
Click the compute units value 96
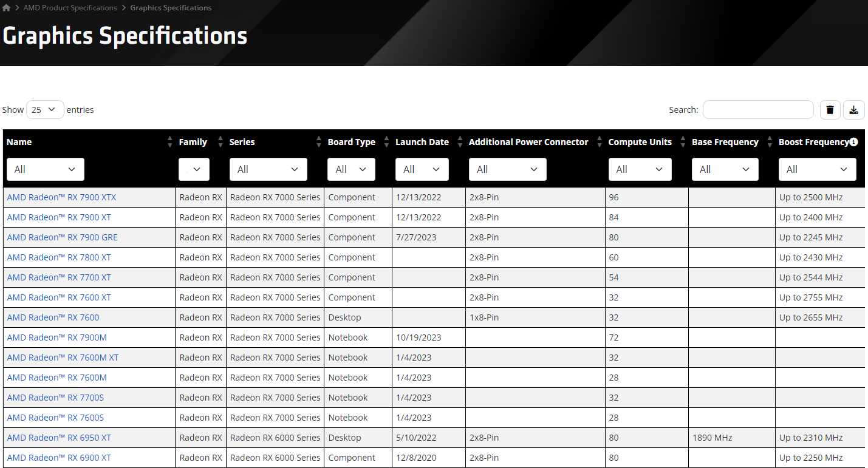click(614, 197)
